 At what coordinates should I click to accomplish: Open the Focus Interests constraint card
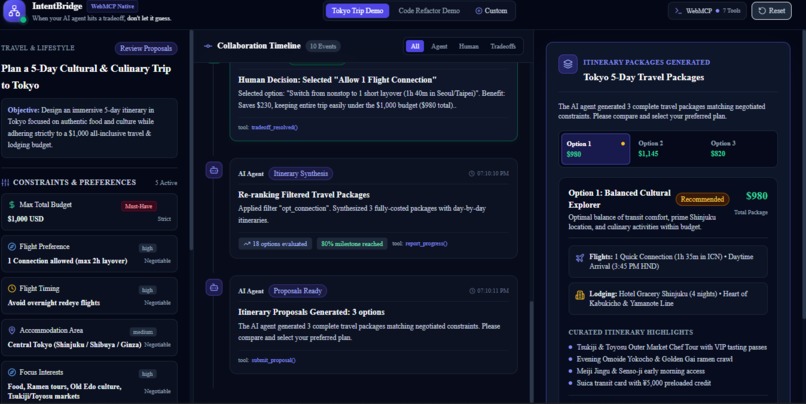click(x=89, y=382)
